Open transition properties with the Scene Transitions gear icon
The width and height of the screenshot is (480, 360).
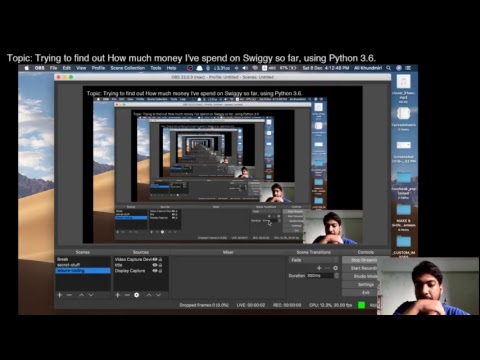[335, 268]
